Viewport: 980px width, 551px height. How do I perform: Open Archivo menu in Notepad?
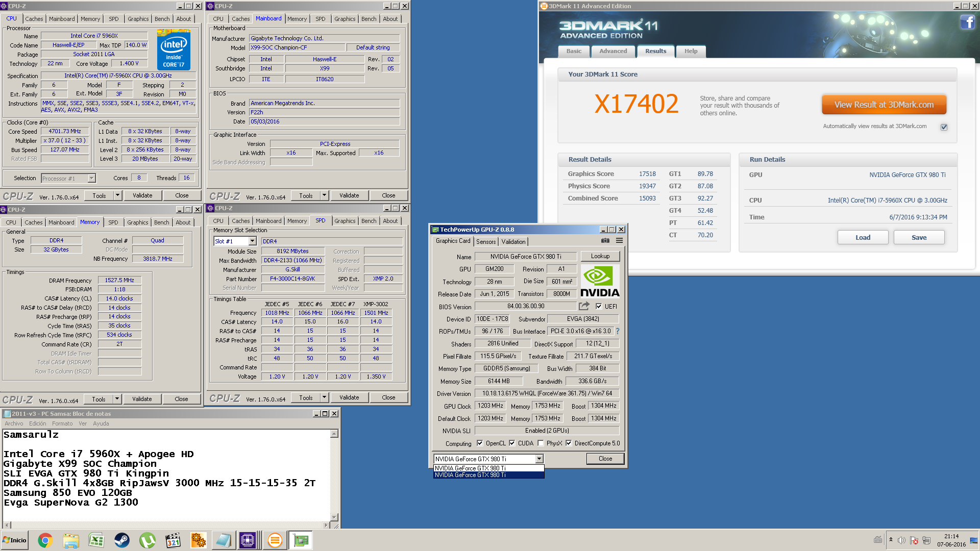[14, 423]
